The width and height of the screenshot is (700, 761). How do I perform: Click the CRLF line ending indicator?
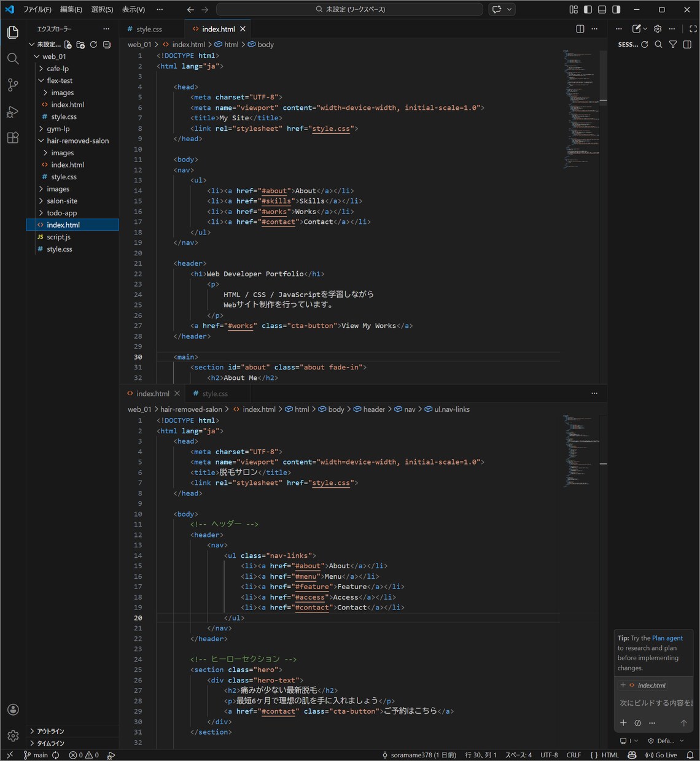pos(574,755)
